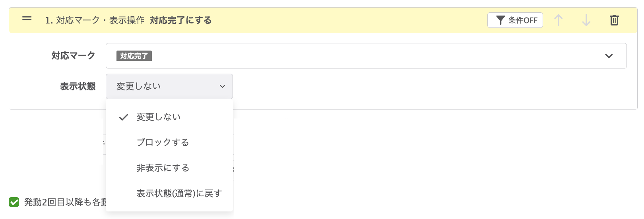Image resolution: width=644 pixels, height=219 pixels.
Task: Click the 1. 対応マーク・表示操作 header text
Action: coord(95,20)
